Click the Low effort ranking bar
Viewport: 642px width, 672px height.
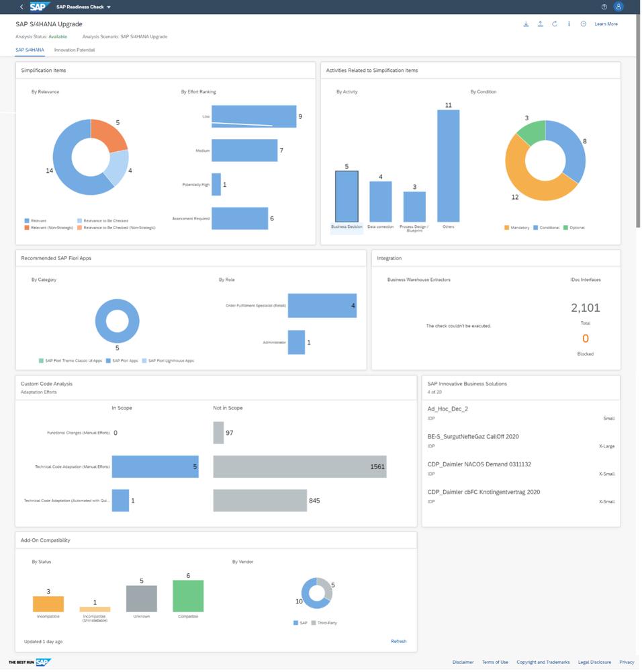click(254, 116)
